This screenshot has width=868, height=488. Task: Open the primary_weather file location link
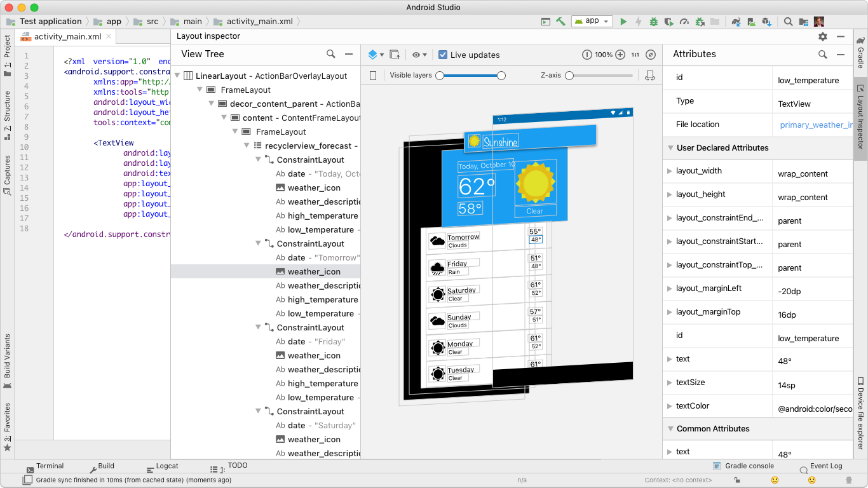pos(816,125)
